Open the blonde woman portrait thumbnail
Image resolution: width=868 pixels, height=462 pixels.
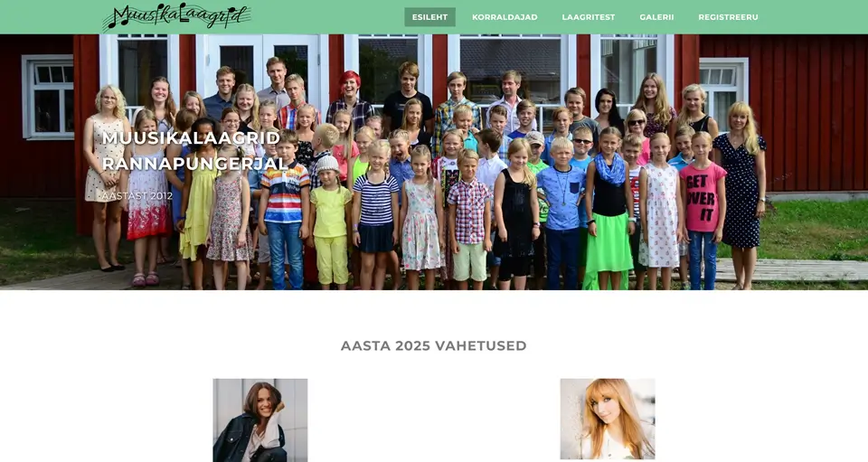pos(608,419)
